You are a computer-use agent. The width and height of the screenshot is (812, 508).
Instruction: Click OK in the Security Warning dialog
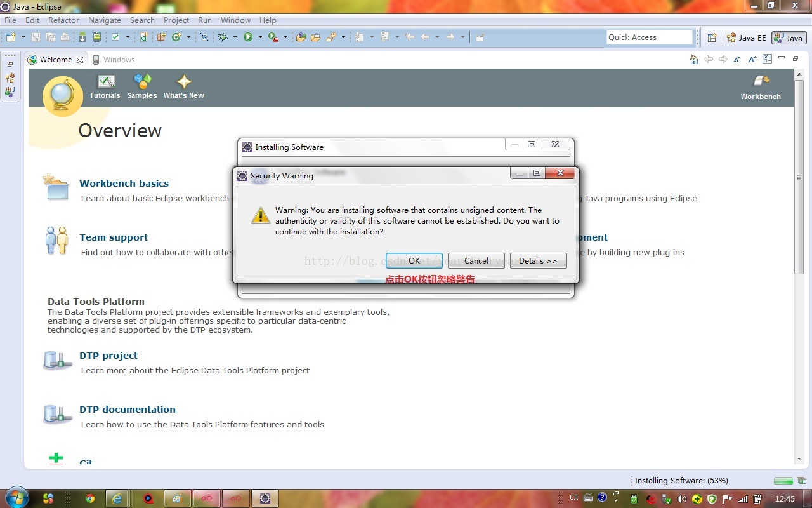[x=414, y=261]
